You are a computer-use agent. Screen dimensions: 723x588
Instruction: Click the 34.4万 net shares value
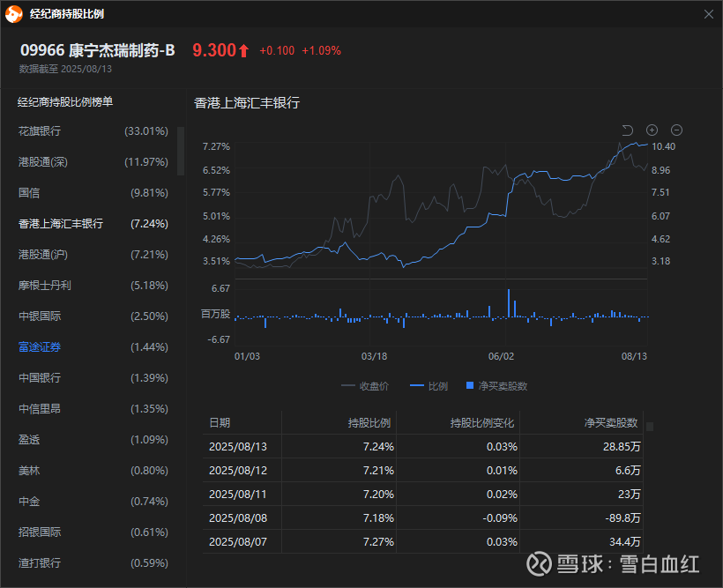625,542
